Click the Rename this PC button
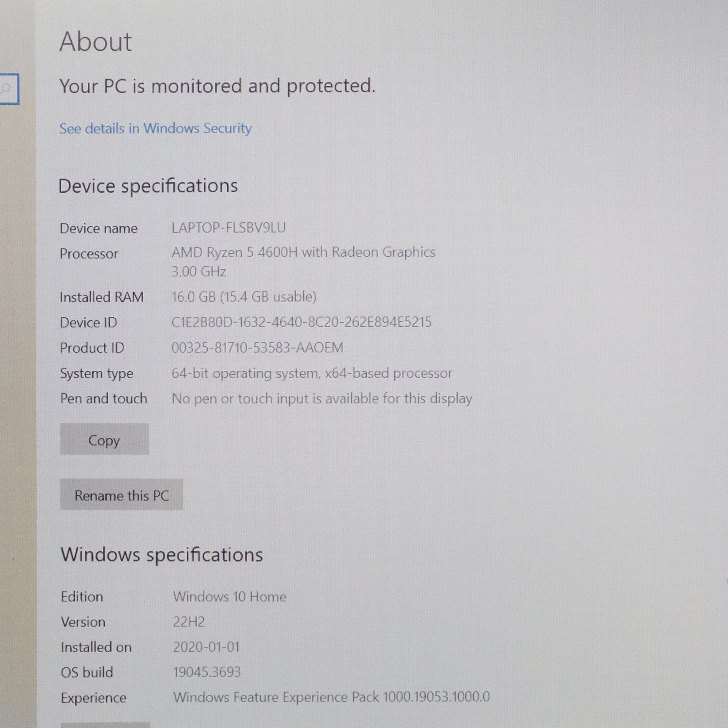 click(121, 495)
